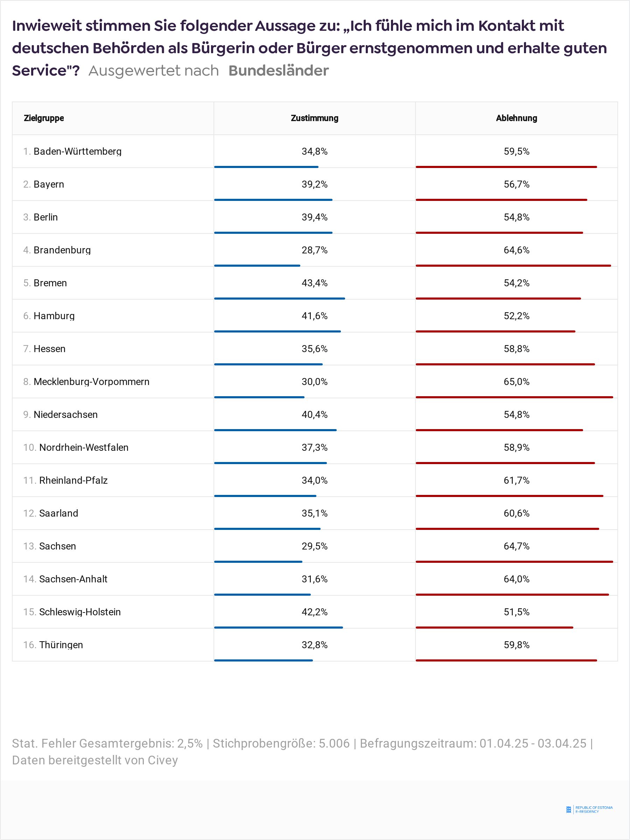Viewport: 630px width, 840px height.
Task: Select the Baden-Württemberg row label
Action: [77, 151]
